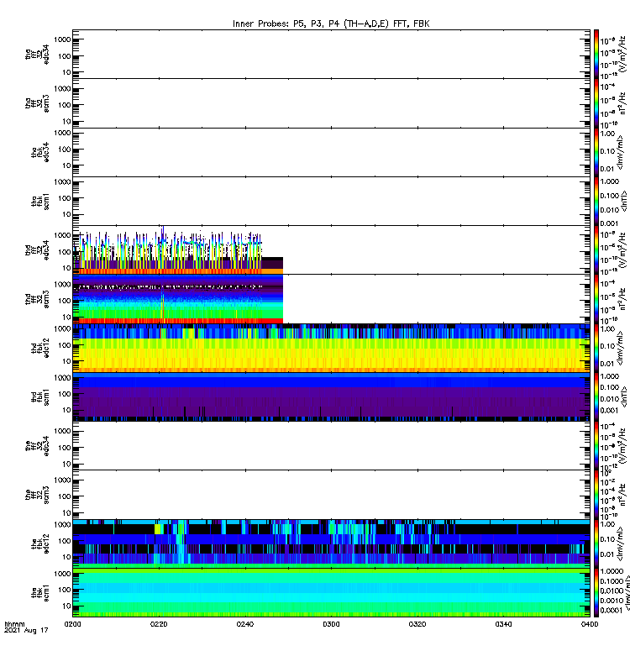Image resolution: width=630 pixels, height=672 pixels.
Task: Click the "(V/m)²/Hz" unit label of the tha fff edc34 colorbar
Action: click(622, 54)
